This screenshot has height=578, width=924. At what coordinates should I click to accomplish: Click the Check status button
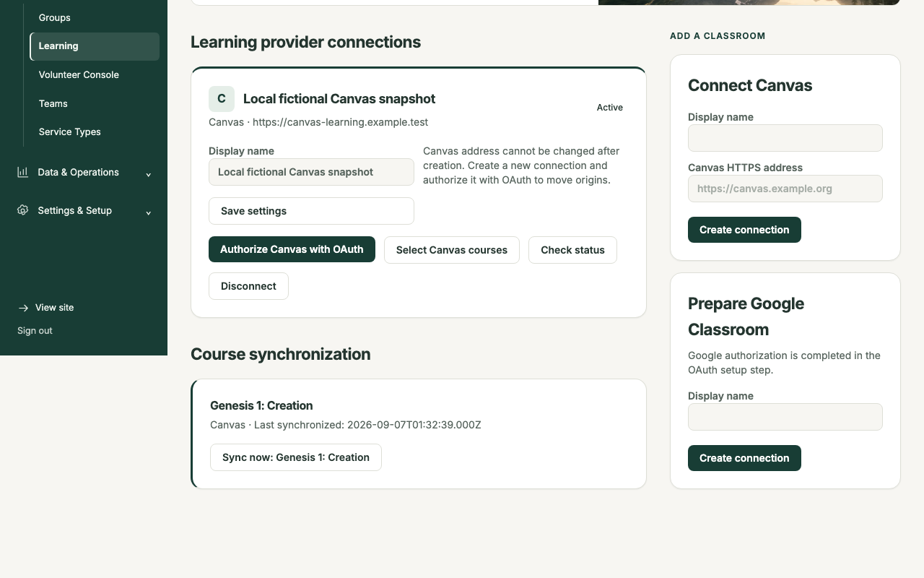click(x=572, y=250)
